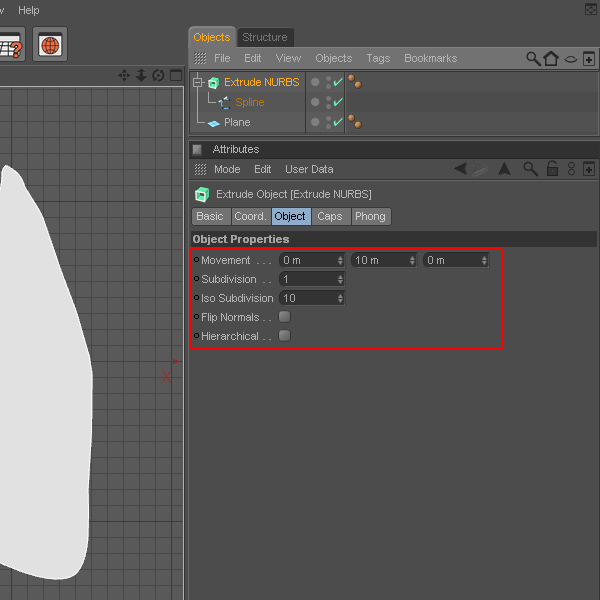Image resolution: width=600 pixels, height=600 pixels.
Task: Click the eye icon in Objects manager
Action: 571,59
